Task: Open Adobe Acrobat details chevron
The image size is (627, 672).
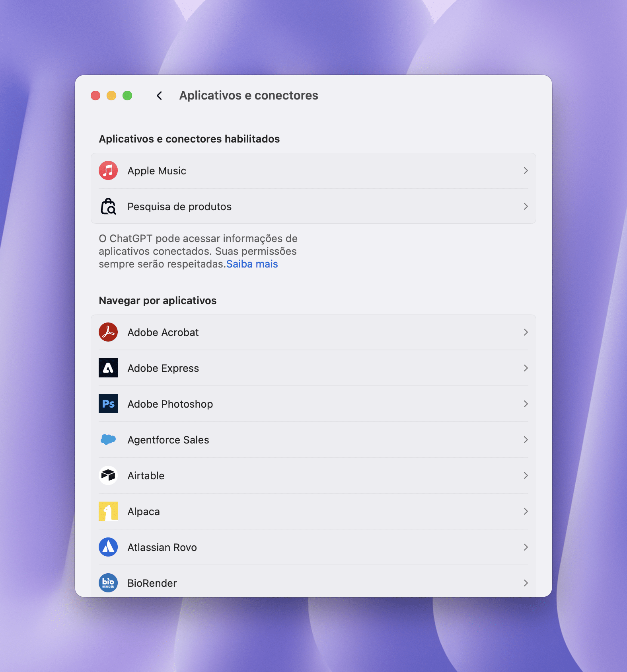Action: pyautogui.click(x=526, y=332)
